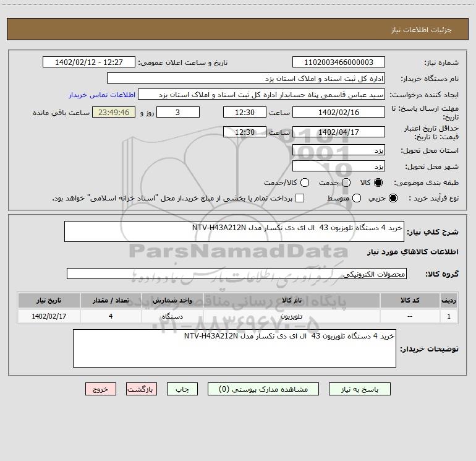
Task: Click the need date cell 1402/02/17
Action: click(x=49, y=316)
